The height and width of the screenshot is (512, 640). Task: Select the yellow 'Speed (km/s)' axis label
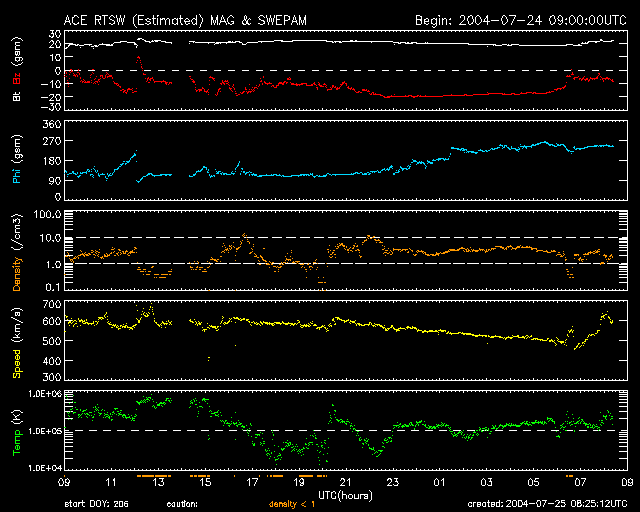17,343
